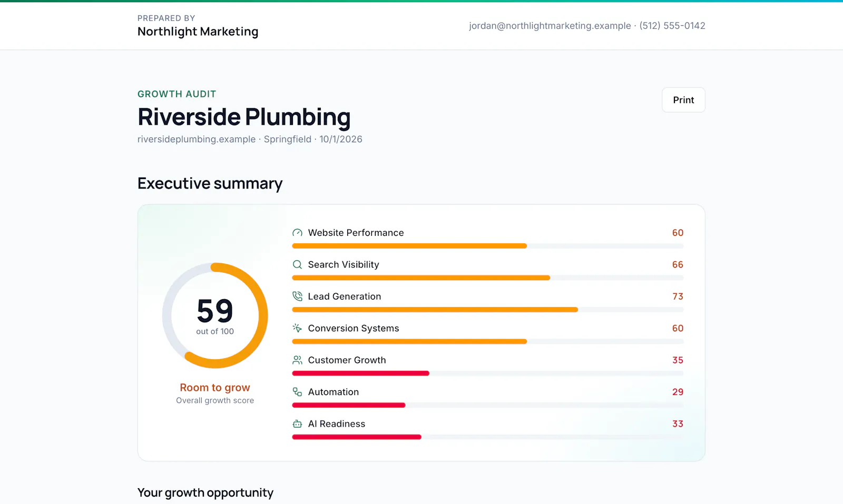Image resolution: width=843 pixels, height=504 pixels.
Task: Click the 'Northlight Marketing' header name
Action: 198,32
